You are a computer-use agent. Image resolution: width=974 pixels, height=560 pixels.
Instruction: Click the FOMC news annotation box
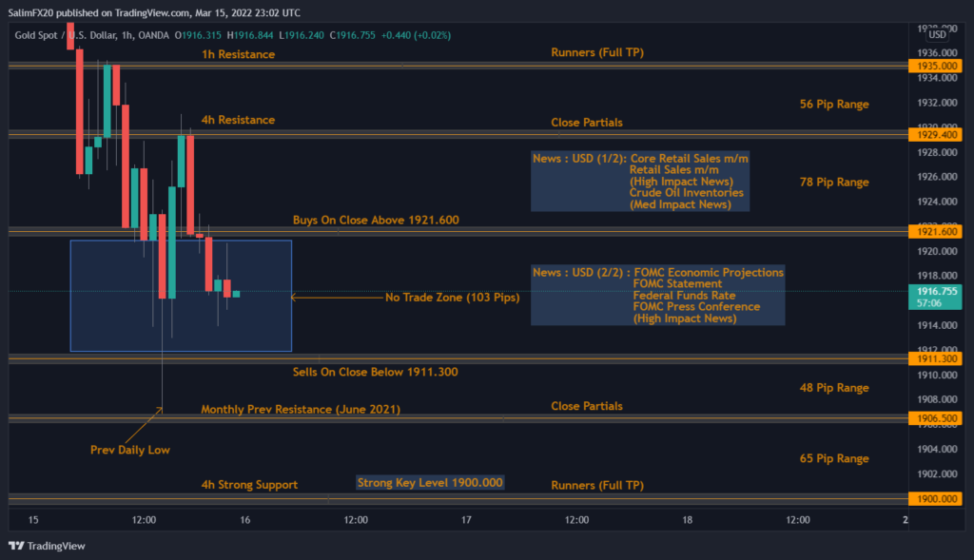(x=656, y=296)
